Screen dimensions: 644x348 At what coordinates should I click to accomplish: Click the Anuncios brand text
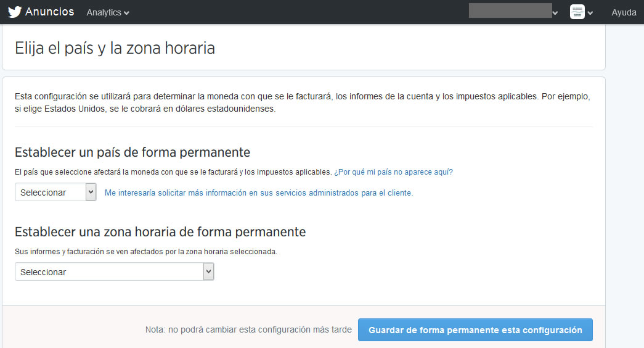[49, 12]
